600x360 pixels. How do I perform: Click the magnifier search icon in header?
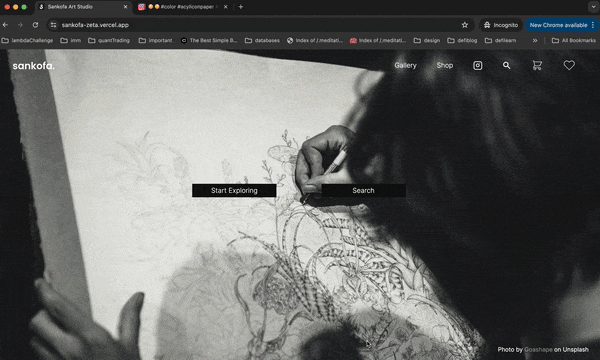[x=506, y=65]
